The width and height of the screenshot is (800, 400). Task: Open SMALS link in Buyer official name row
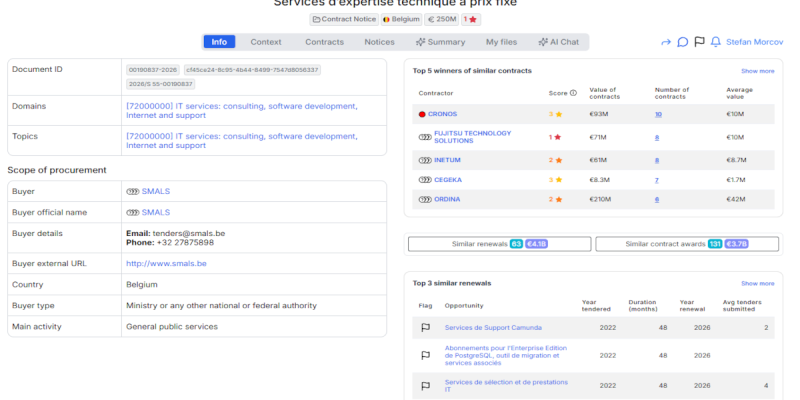pyautogui.click(x=156, y=212)
